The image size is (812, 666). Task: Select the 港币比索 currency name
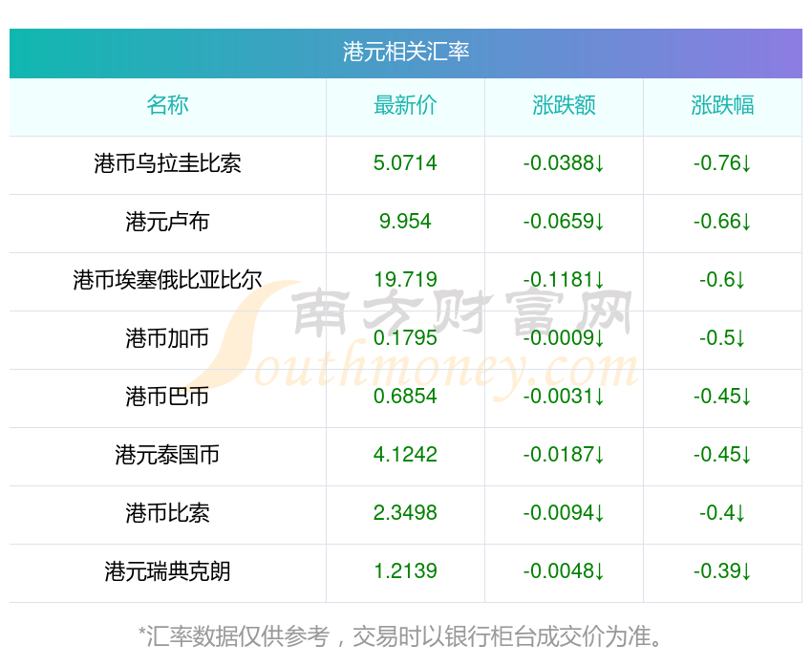pyautogui.click(x=167, y=513)
